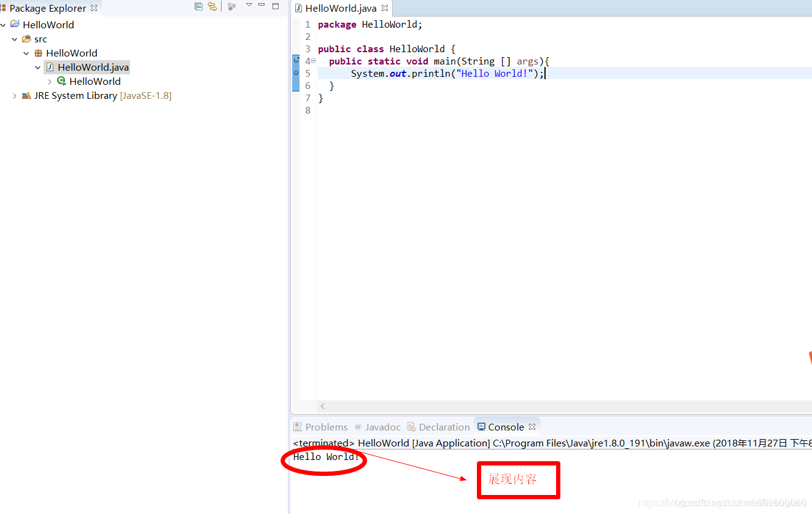The height and width of the screenshot is (514, 812).
Task: Collapse the HelloWorld project node arrow
Action: pyautogui.click(x=4, y=25)
